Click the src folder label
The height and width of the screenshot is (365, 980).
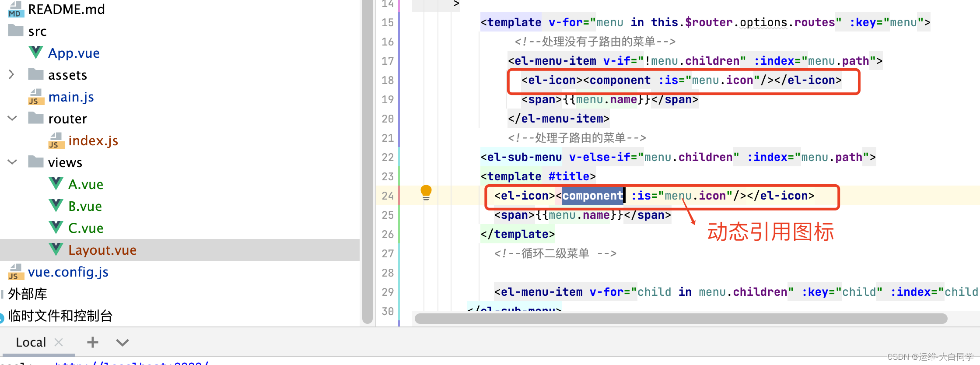coord(37,31)
